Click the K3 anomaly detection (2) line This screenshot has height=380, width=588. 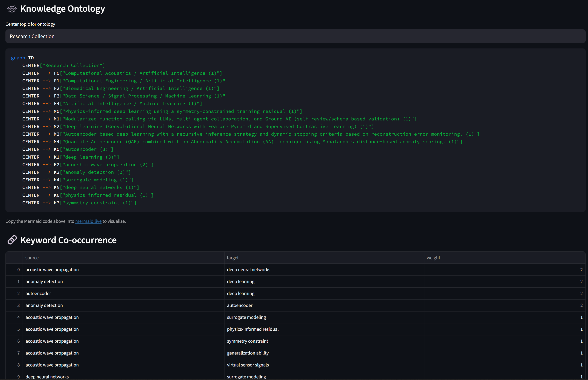point(76,172)
